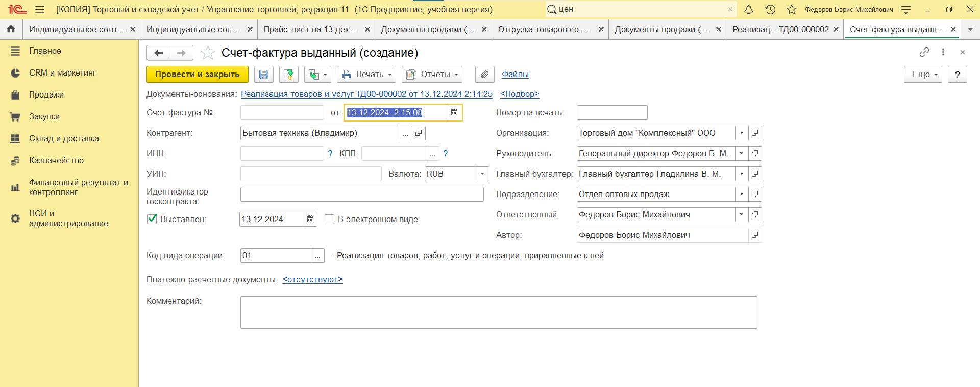Expand the Главный бухгалтер dropdown arrow
Viewport: 980px width, 387px height.
742,174
